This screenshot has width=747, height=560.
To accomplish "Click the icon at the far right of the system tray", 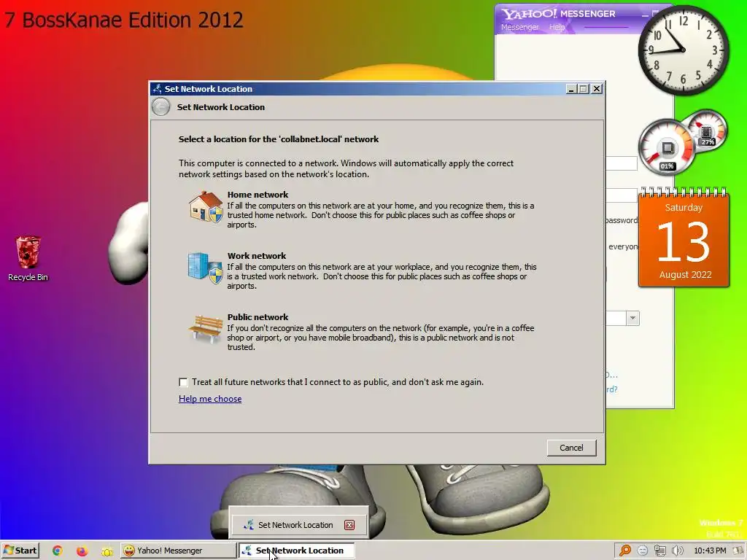I will click(739, 551).
